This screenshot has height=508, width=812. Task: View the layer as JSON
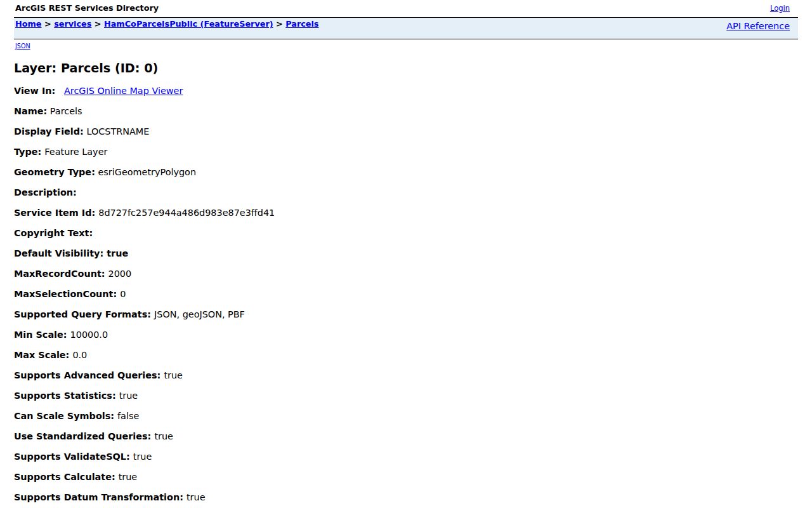pos(22,46)
